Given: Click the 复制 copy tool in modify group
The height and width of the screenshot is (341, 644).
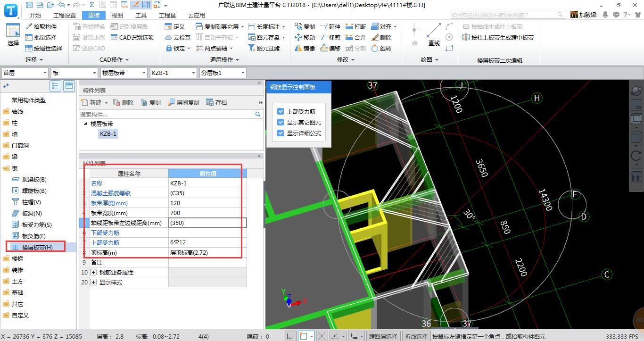Looking at the screenshot, I should [305, 26].
